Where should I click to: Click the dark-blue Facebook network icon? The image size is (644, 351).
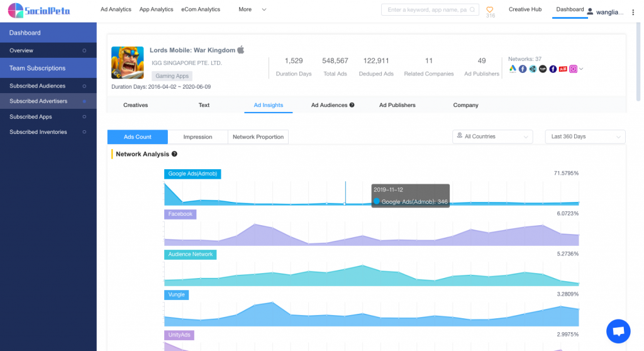553,69
